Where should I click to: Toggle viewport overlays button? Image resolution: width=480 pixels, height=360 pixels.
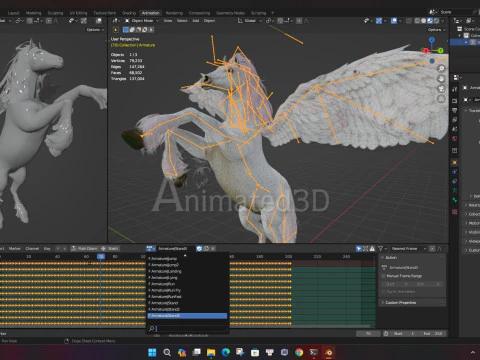coord(394,21)
